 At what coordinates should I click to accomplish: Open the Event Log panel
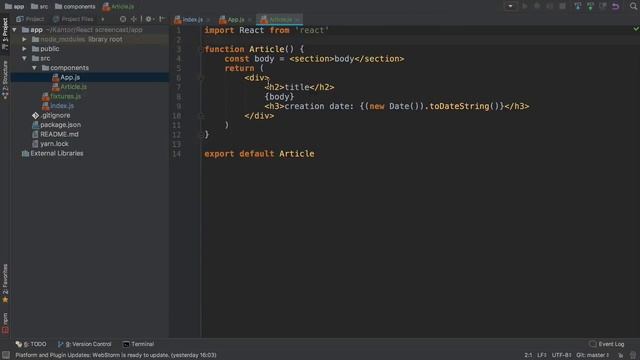[x=607, y=344]
